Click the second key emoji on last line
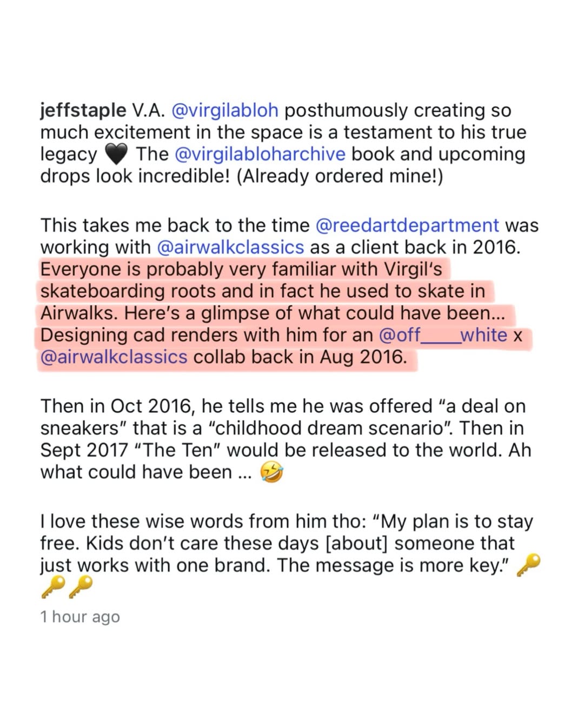 (80, 586)
